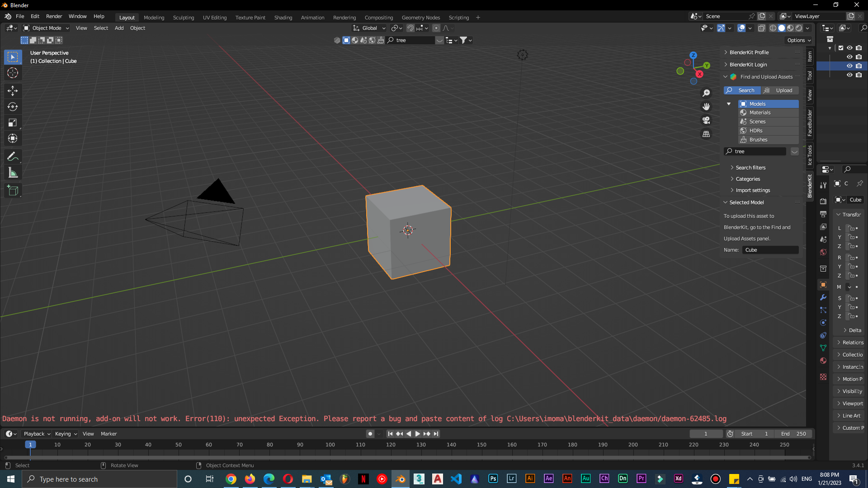Open the Output properties tab icon

[823, 214]
